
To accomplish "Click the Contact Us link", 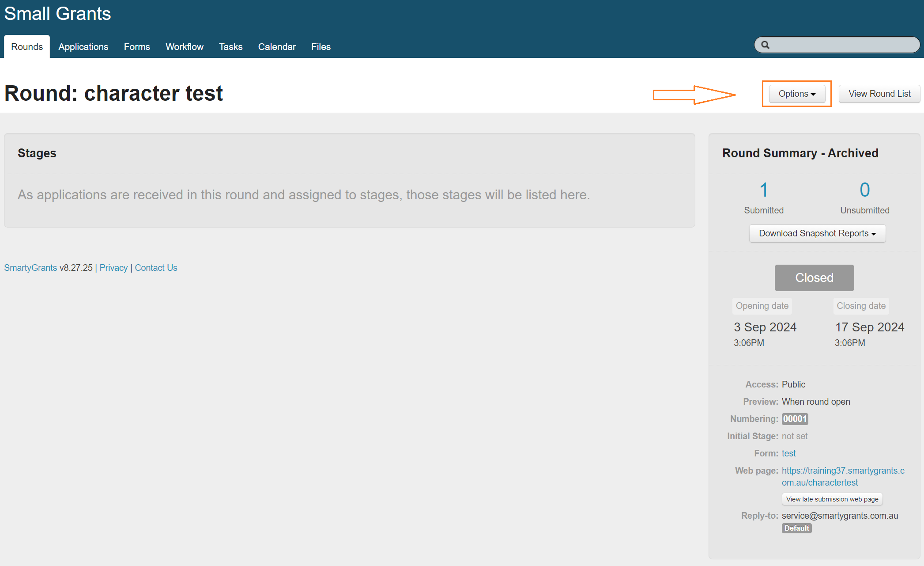I will tap(156, 268).
